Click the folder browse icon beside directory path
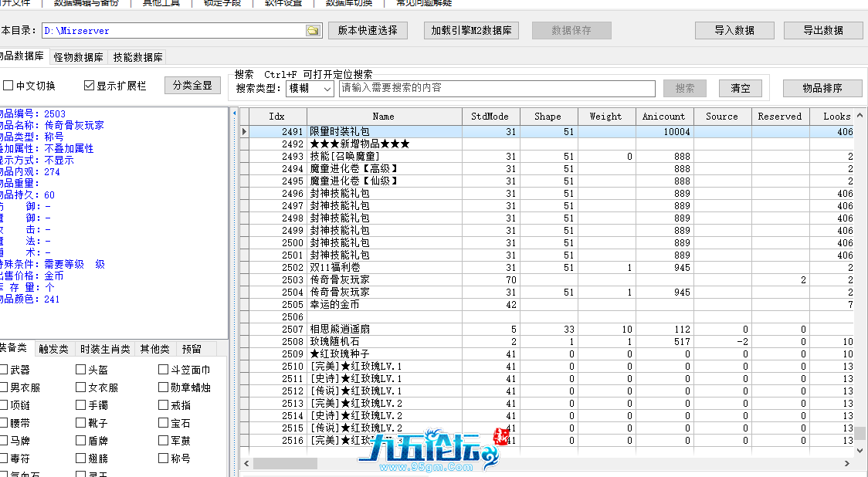 [313, 31]
